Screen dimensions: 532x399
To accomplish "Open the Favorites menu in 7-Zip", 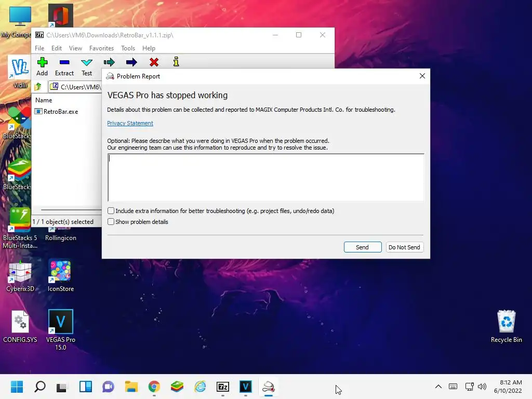I will tap(101, 48).
